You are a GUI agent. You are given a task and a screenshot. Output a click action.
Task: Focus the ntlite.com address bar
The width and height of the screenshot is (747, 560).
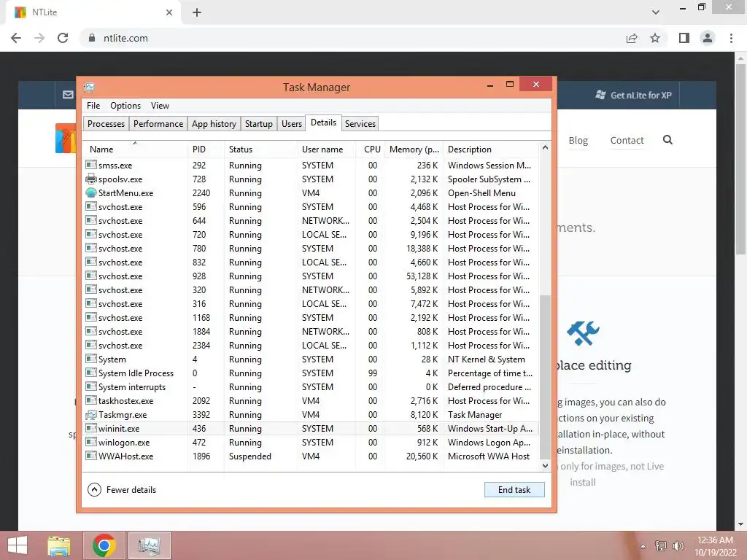click(x=352, y=38)
